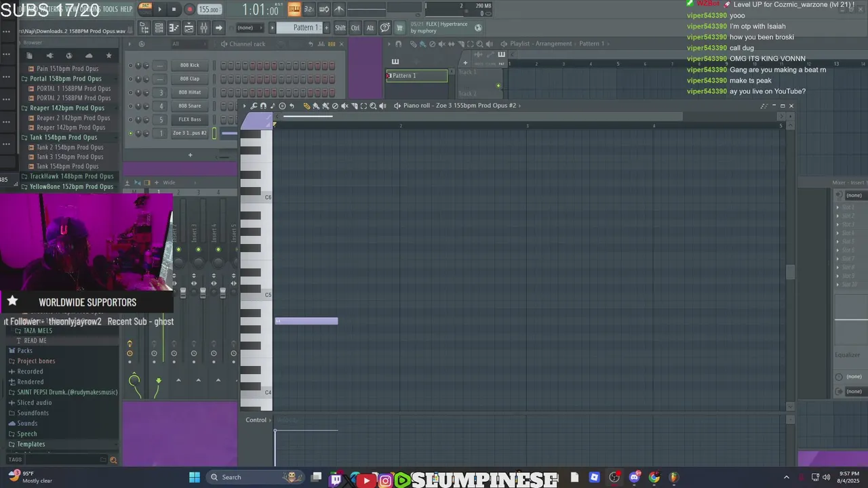
Task: Select the piano roll Draw pencil tool
Action: [307, 106]
